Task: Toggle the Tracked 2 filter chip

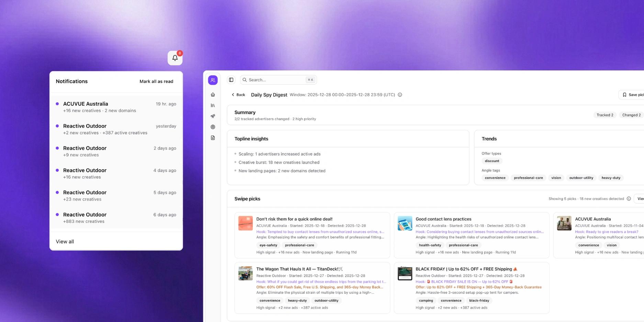Action: 605,115
